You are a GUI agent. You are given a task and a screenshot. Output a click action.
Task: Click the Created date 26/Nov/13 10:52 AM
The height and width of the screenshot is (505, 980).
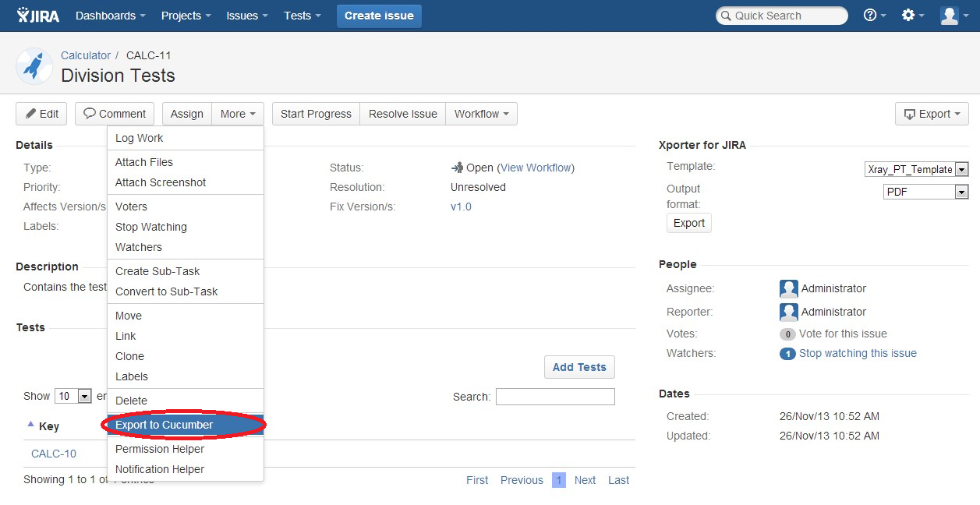point(830,416)
